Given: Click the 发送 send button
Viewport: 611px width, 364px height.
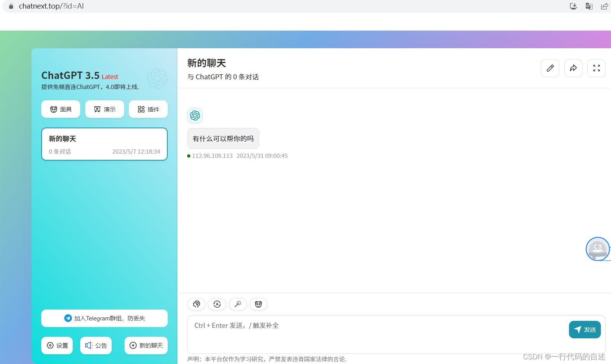Looking at the screenshot, I should (x=585, y=330).
